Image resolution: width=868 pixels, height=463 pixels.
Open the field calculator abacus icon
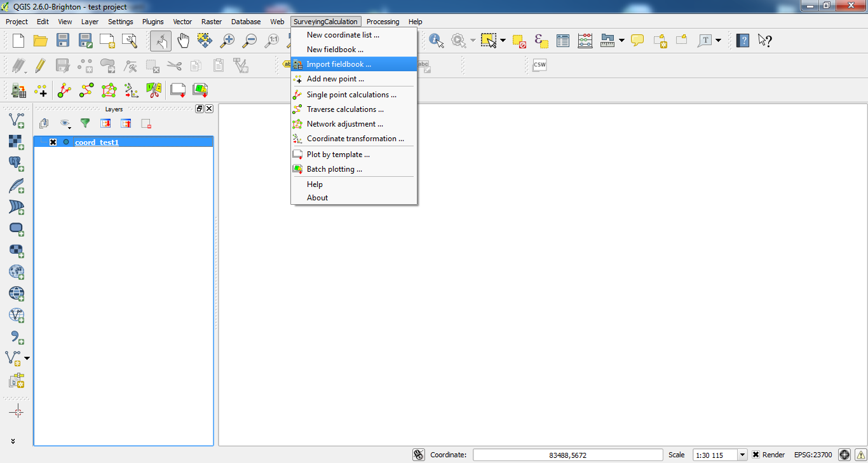pos(585,41)
